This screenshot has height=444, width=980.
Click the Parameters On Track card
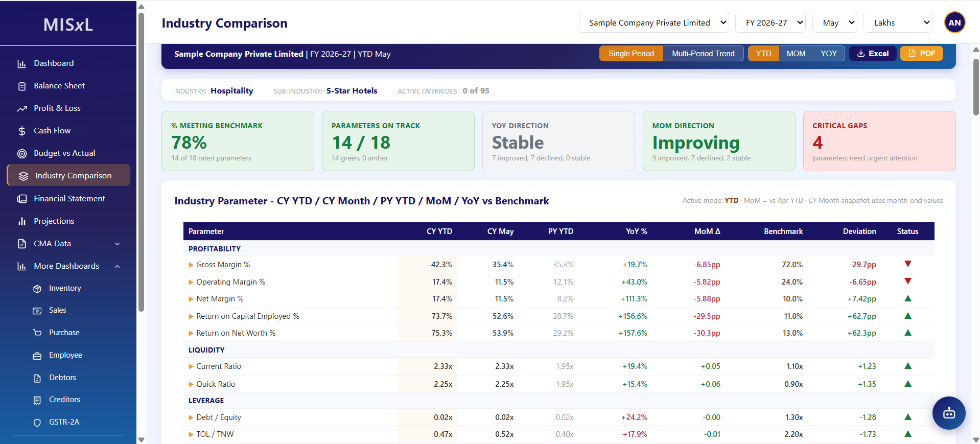click(x=398, y=141)
